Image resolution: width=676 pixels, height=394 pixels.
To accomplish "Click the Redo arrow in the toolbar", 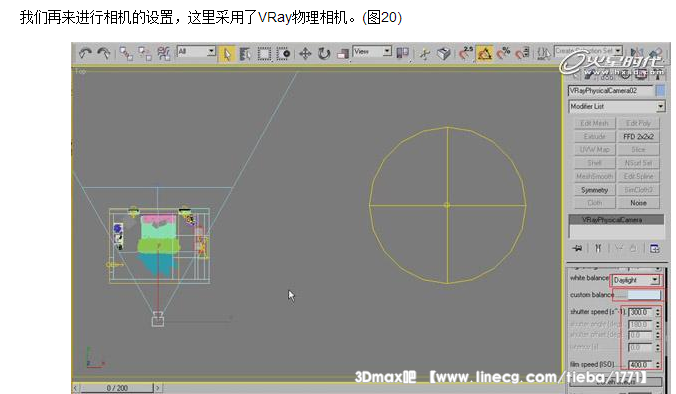I will click(103, 53).
